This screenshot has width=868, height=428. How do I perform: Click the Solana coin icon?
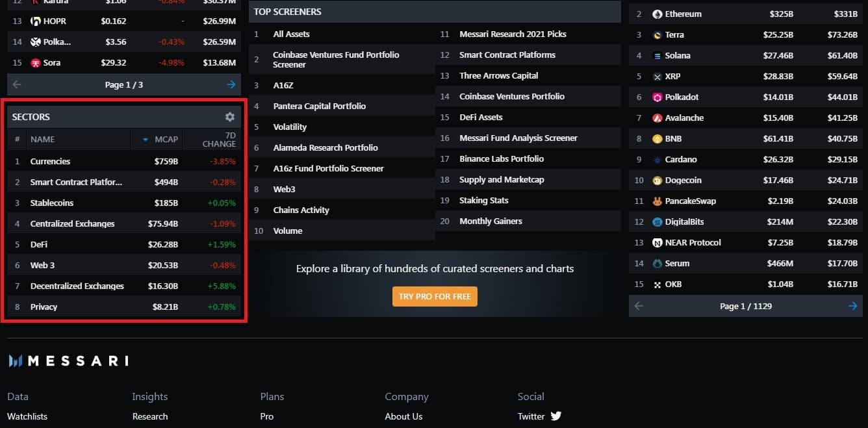(x=657, y=56)
